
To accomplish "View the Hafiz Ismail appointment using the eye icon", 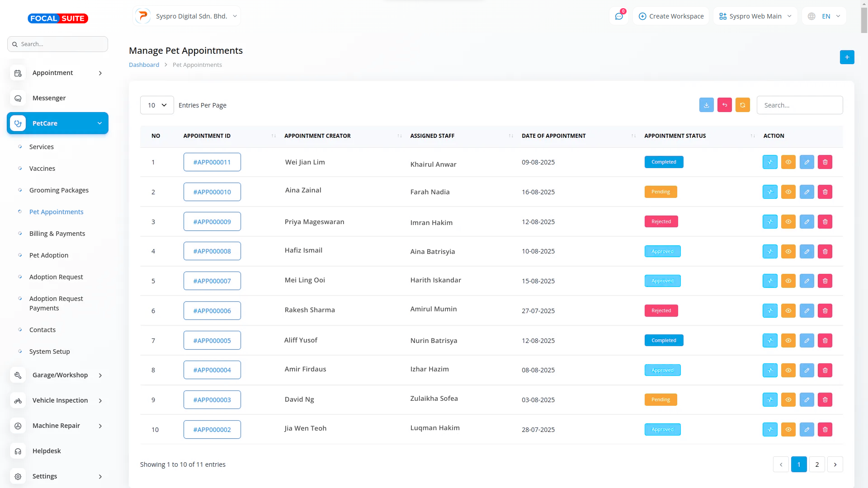I will tap(788, 252).
